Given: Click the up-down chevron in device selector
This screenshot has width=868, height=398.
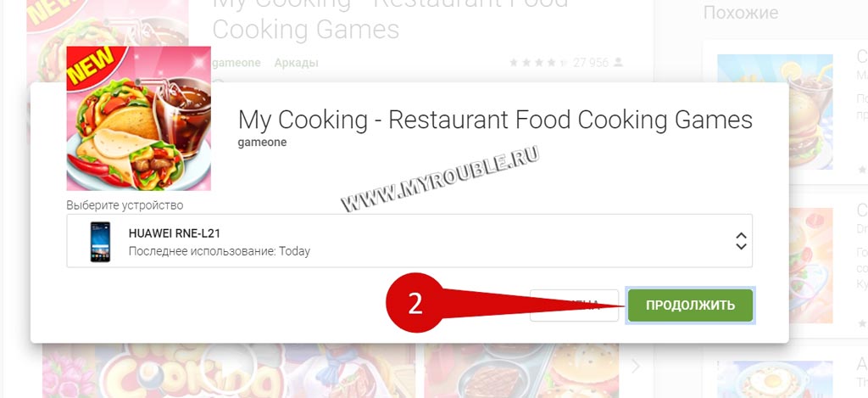Looking at the screenshot, I should (741, 241).
